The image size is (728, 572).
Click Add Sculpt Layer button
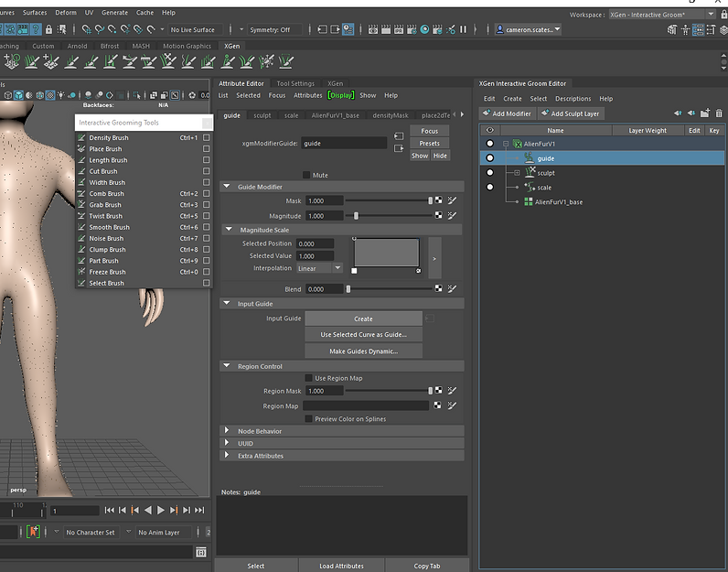click(570, 113)
